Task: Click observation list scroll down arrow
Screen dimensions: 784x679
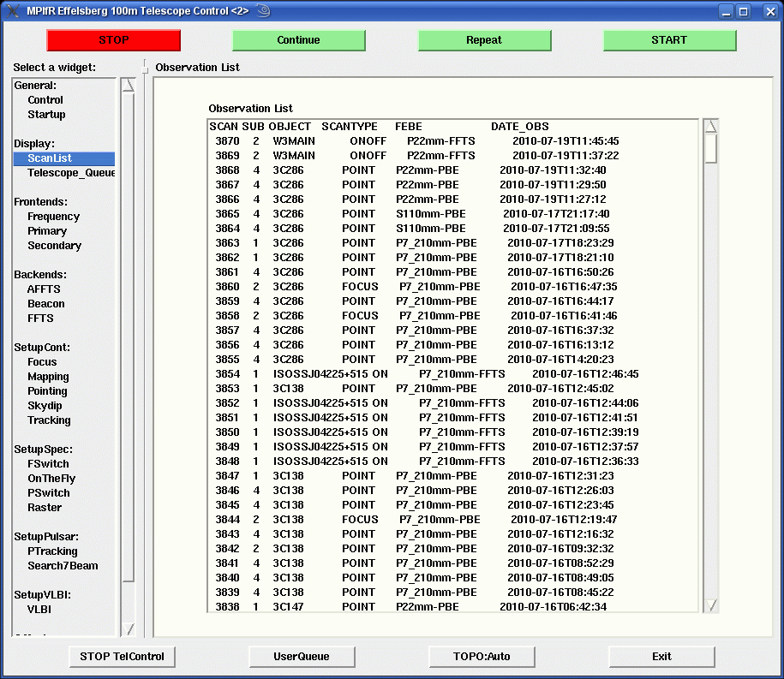Action: point(710,605)
